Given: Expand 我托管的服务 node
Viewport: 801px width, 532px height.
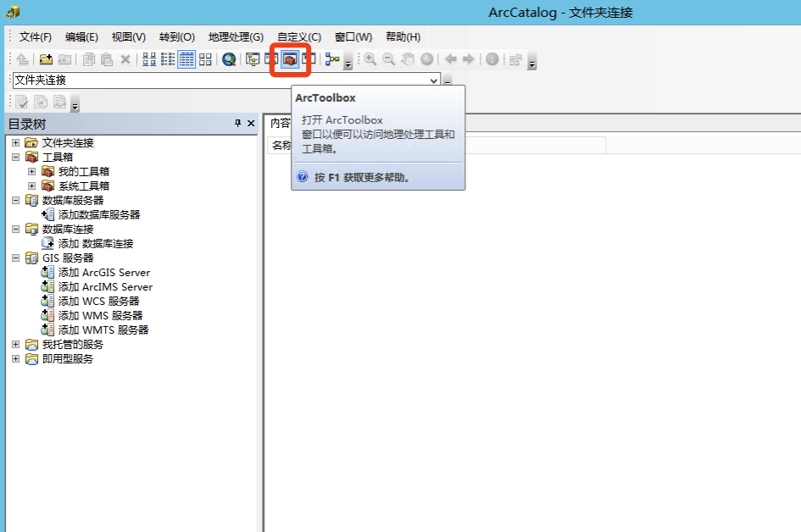Looking at the screenshot, I should pos(16,344).
